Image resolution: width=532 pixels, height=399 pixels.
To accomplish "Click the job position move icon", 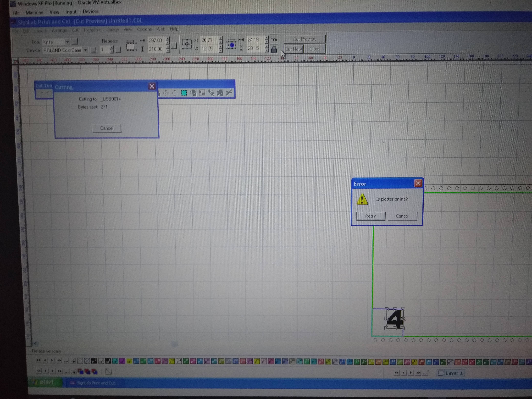I will point(187,44).
